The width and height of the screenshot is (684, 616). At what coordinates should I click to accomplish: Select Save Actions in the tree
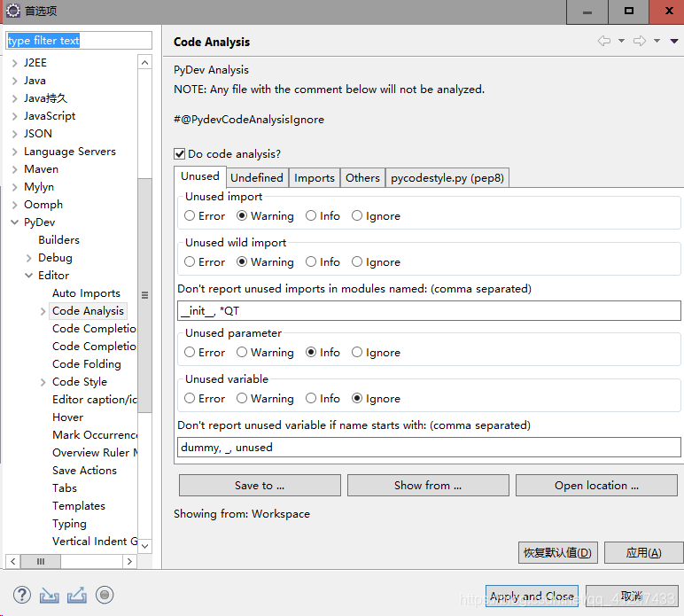tap(85, 471)
